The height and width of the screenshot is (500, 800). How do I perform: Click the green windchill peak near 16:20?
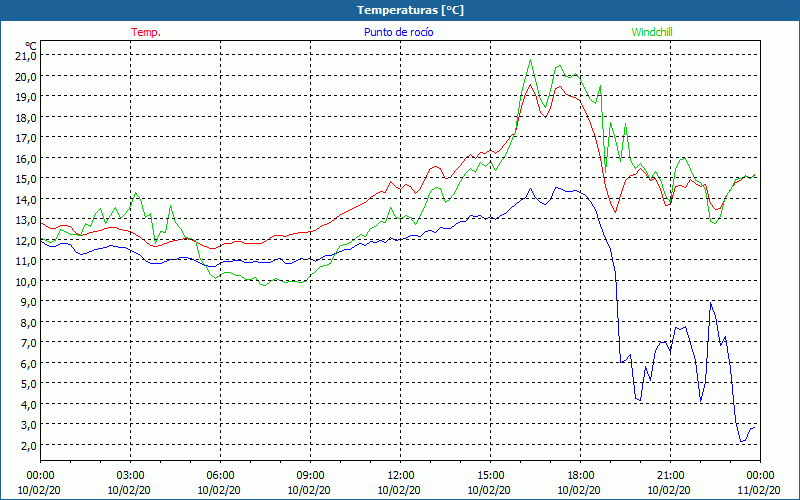coord(531,60)
